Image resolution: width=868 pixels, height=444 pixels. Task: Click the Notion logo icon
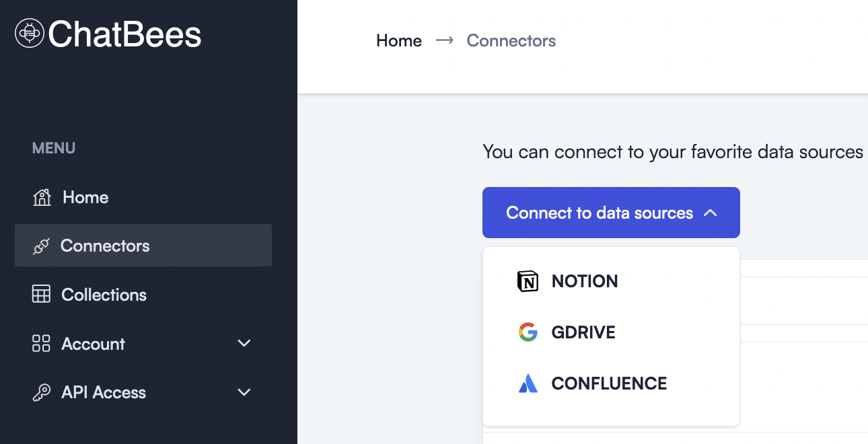528,281
